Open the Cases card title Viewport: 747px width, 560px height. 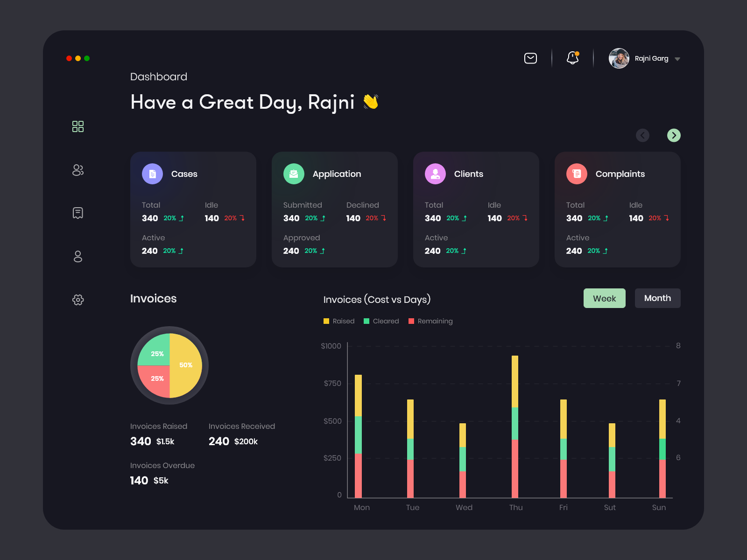[184, 174]
